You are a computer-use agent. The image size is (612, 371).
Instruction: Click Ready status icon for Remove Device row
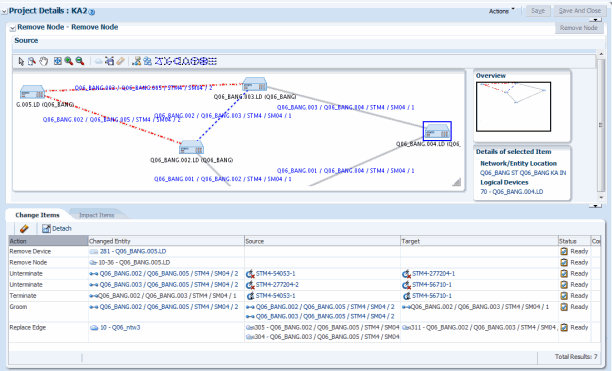(564, 252)
